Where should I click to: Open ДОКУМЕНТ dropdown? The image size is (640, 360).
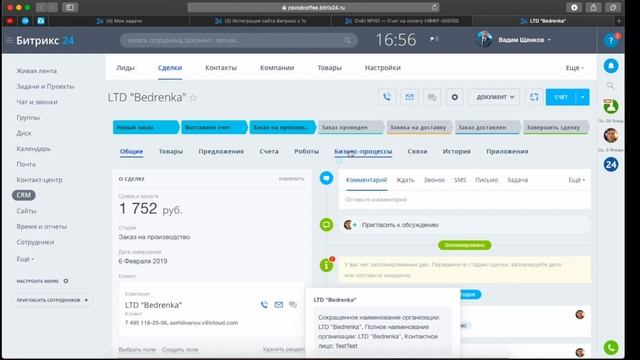pos(494,97)
